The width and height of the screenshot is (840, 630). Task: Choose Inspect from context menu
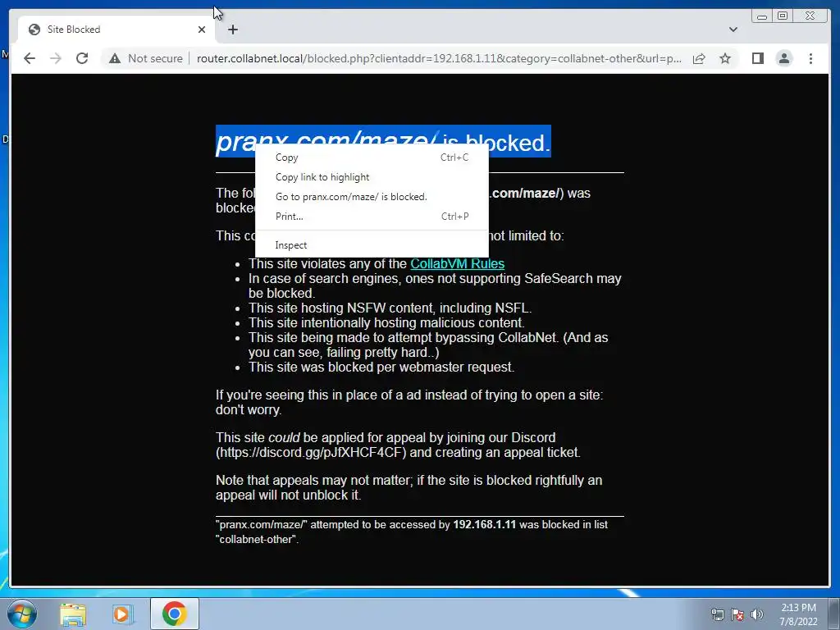372,244
